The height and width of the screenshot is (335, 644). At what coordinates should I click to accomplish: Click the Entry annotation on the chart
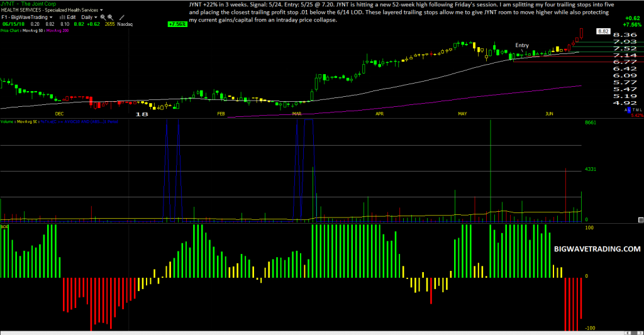click(522, 45)
